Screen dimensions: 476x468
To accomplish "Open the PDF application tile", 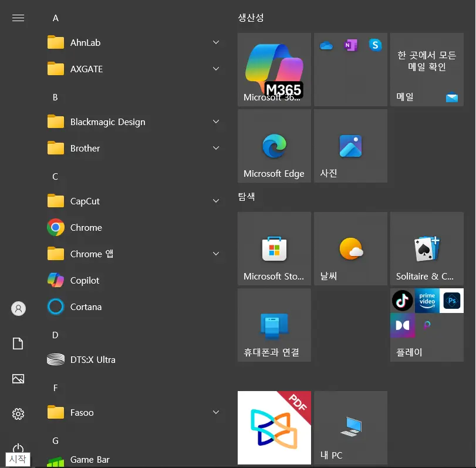I will 274,427.
